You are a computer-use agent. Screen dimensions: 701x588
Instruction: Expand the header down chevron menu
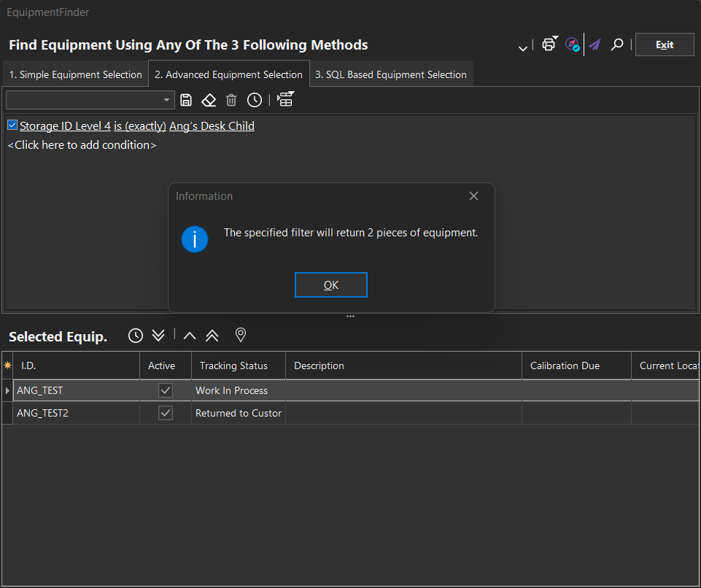[523, 48]
